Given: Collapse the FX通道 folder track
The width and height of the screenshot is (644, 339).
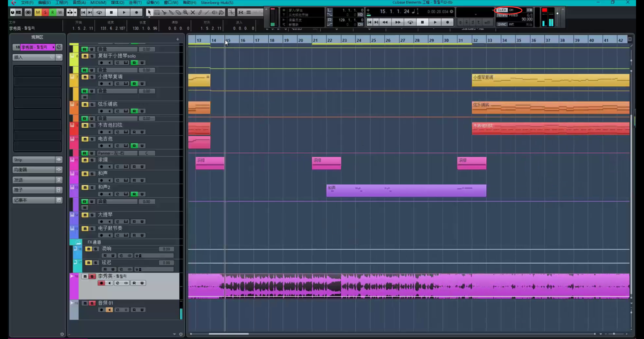Looking at the screenshot, I should click(x=78, y=242).
